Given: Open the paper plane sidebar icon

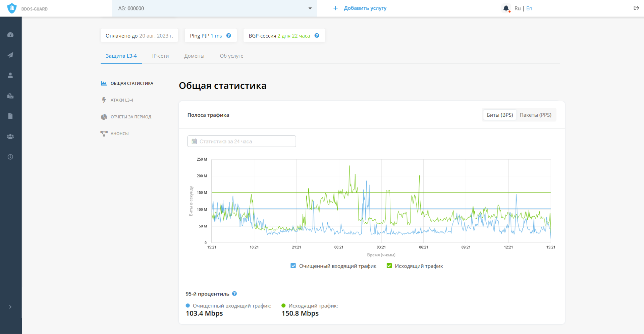Looking at the screenshot, I should [10, 55].
